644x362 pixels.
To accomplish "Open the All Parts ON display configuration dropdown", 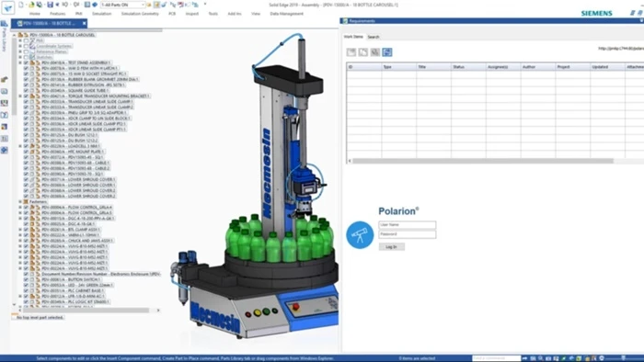I will click(122, 5).
